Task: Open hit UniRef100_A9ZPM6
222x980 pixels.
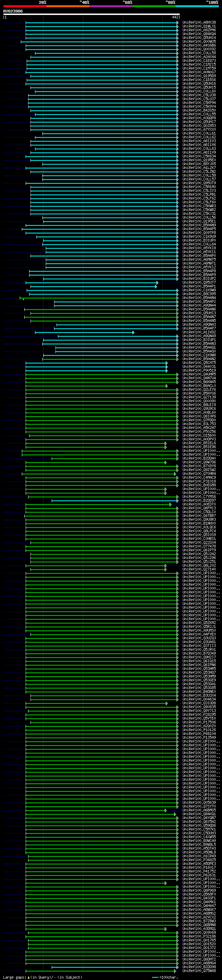Action: click(x=199, y=30)
